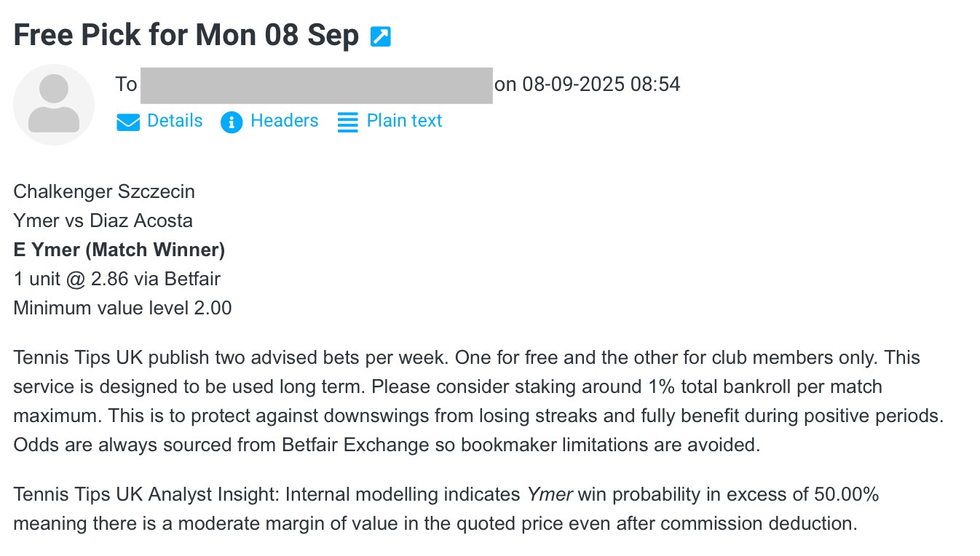Show the Headers link text
This screenshot has width=980, height=556.
tap(284, 121)
